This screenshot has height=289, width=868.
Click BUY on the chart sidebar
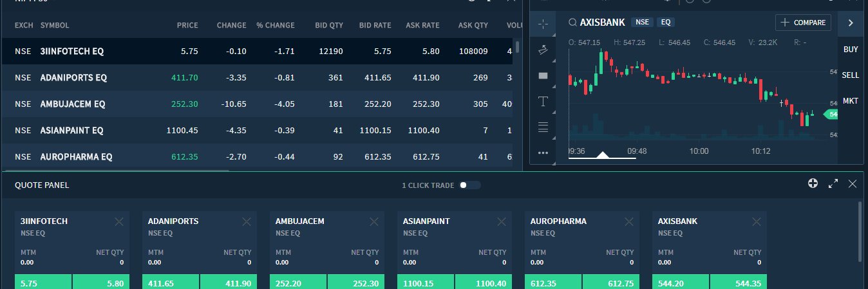pyautogui.click(x=851, y=50)
